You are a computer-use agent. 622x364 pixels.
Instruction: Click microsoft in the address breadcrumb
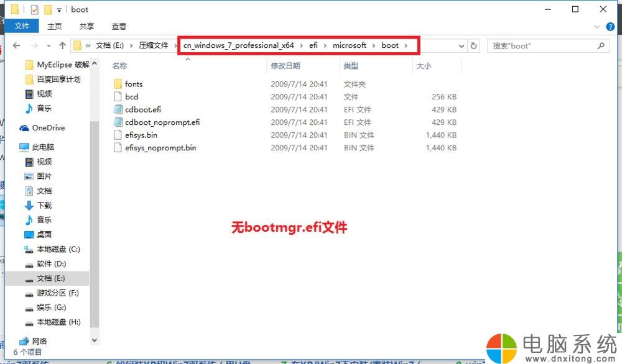(x=350, y=45)
